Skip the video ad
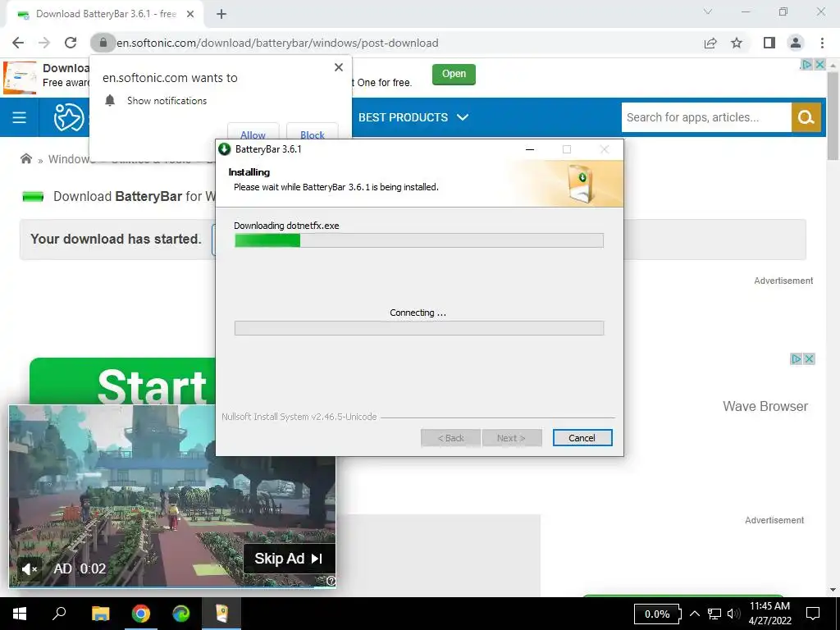 (290, 559)
